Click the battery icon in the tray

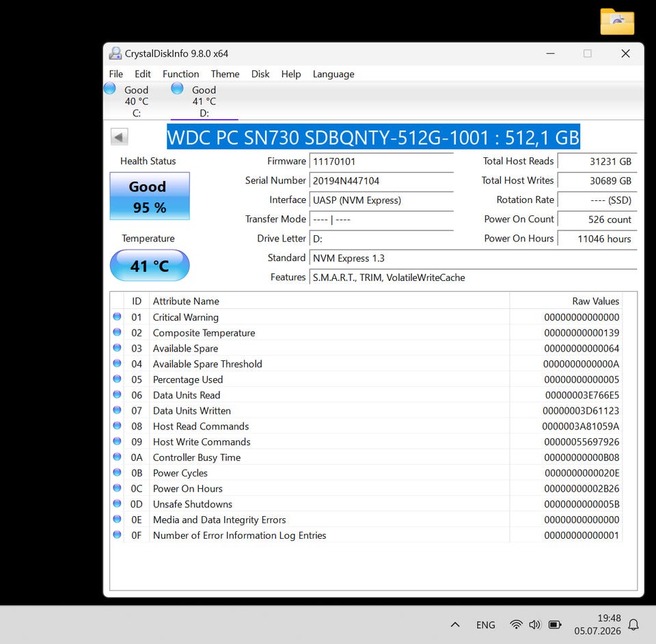(x=555, y=624)
